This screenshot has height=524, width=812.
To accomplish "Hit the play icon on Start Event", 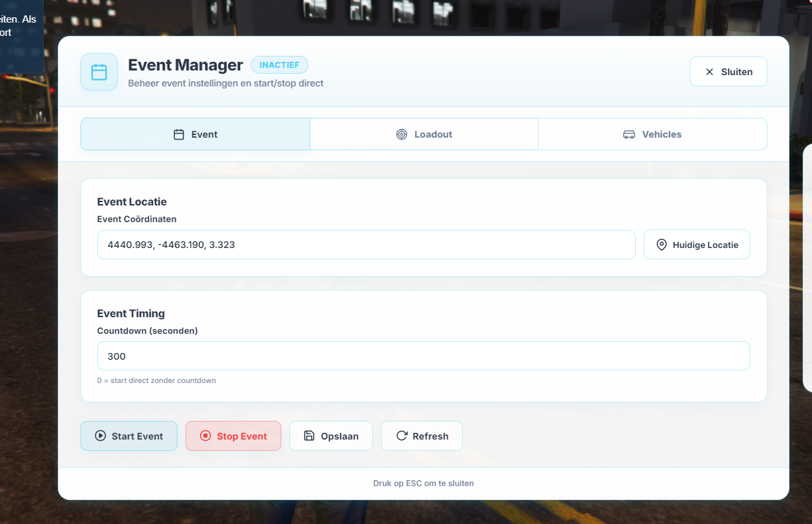I will coord(100,436).
